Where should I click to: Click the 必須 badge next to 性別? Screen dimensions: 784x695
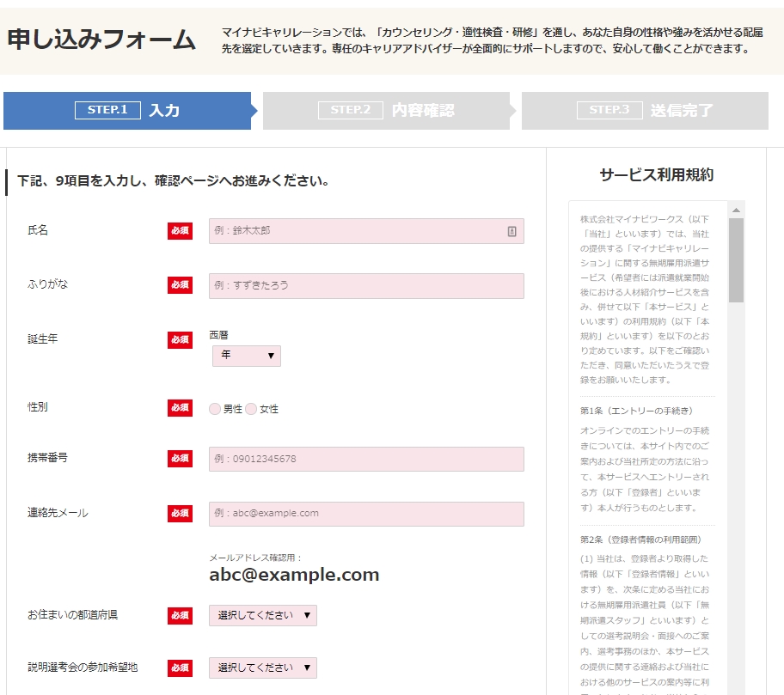click(180, 408)
